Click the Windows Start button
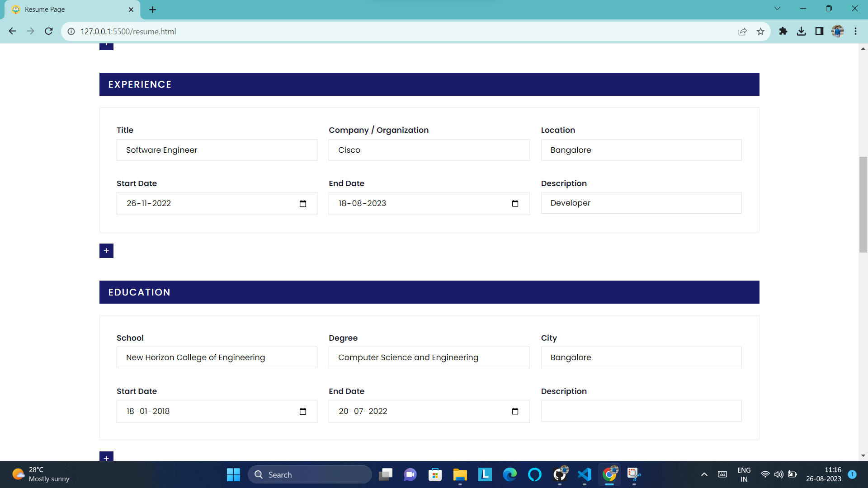The width and height of the screenshot is (868, 488). click(x=233, y=474)
